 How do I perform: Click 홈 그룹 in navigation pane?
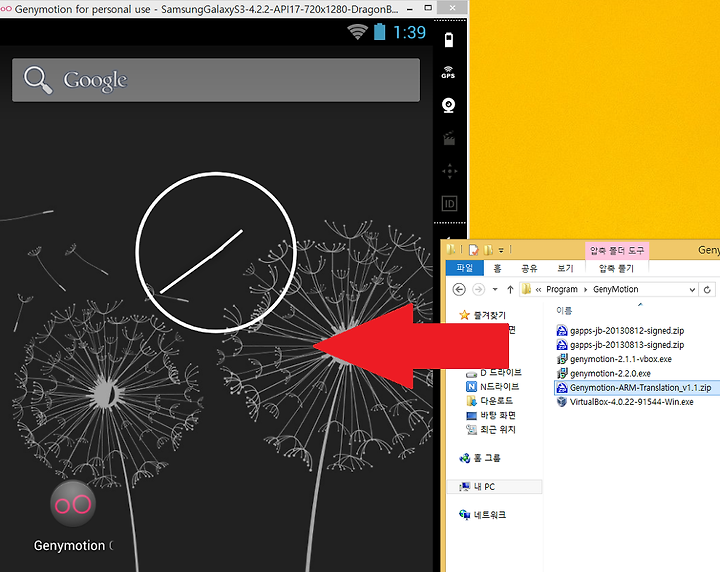coord(486,458)
